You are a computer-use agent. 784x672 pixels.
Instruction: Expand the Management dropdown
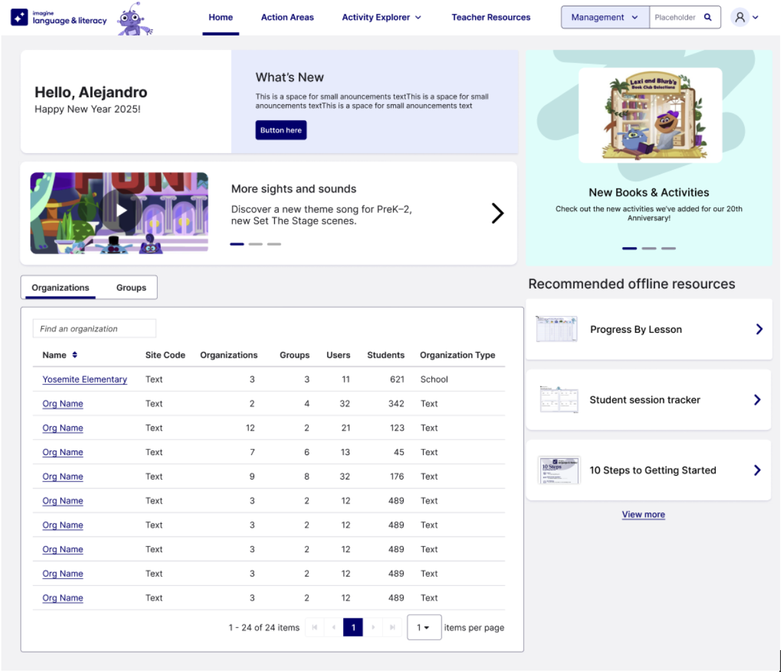[604, 17]
